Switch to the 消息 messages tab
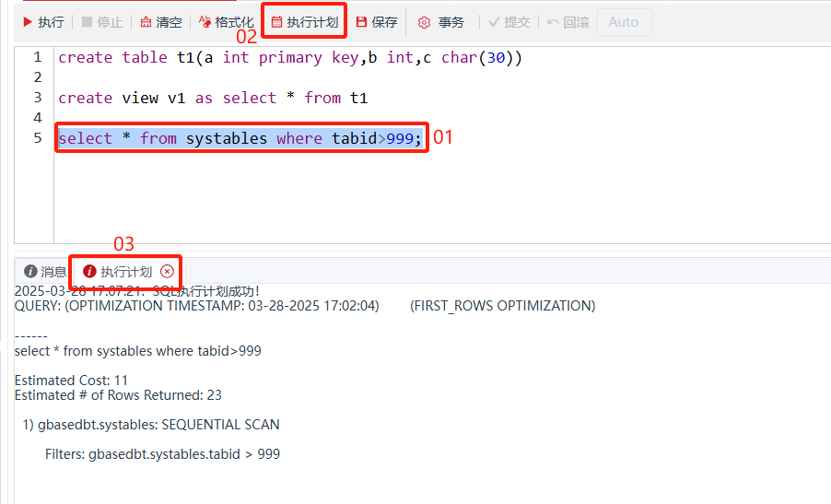This screenshot has height=504, width=831. click(x=45, y=272)
